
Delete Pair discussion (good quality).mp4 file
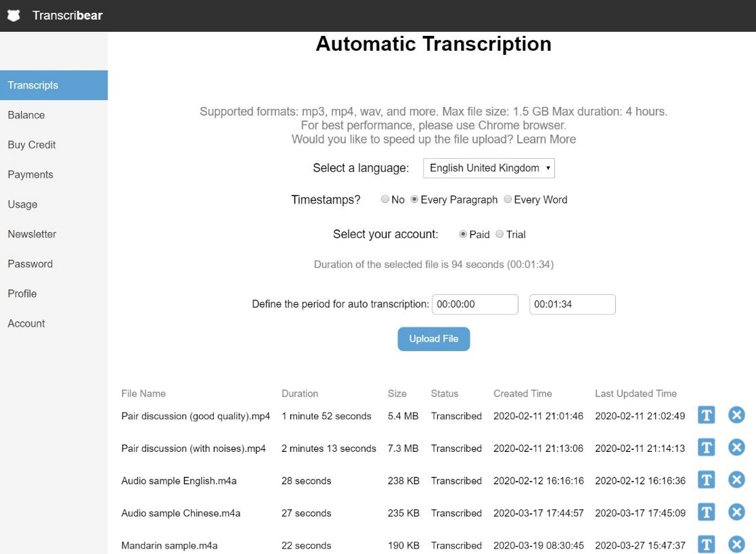click(736, 415)
